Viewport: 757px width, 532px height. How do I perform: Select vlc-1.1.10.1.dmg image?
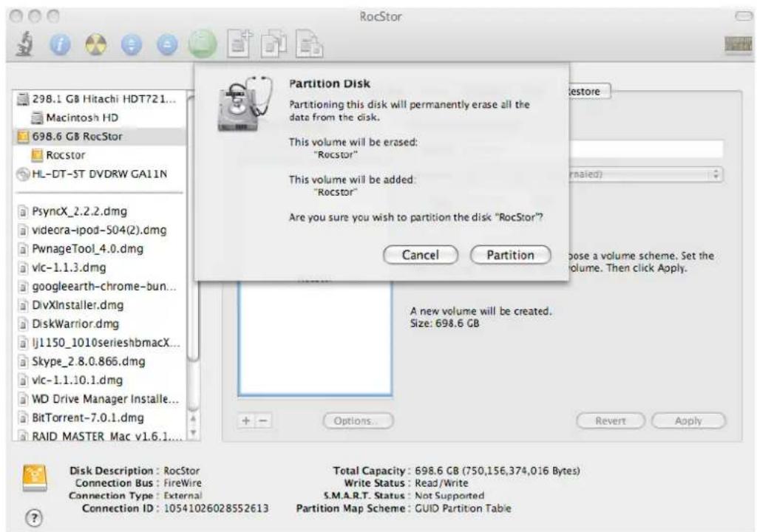(x=99, y=381)
